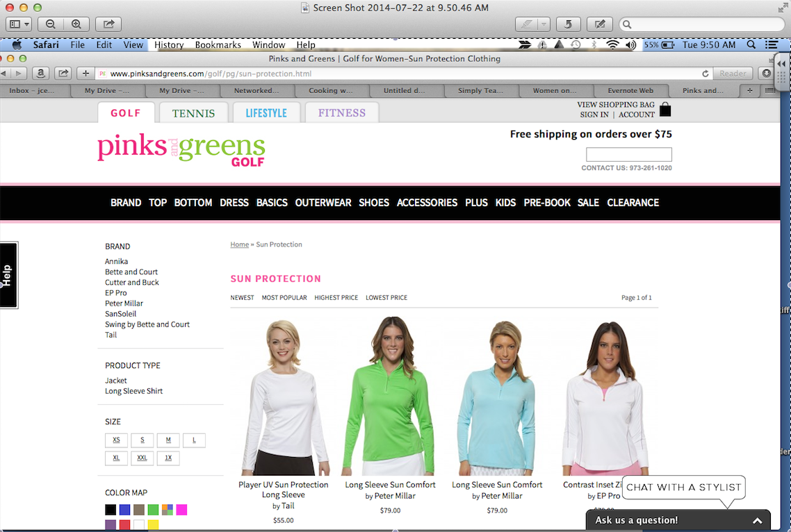Click the Safari downloads icon
The width and height of the screenshot is (791, 532).
(766, 74)
